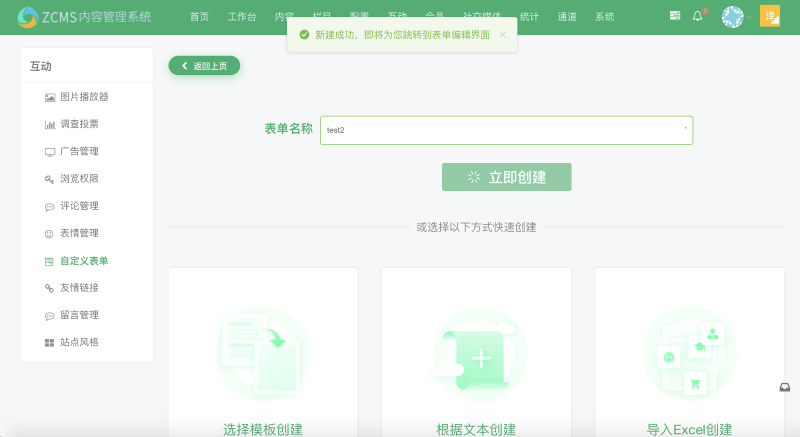The width and height of the screenshot is (800, 437).
Task: Click the 站点风格 grid icon
Action: pos(49,343)
